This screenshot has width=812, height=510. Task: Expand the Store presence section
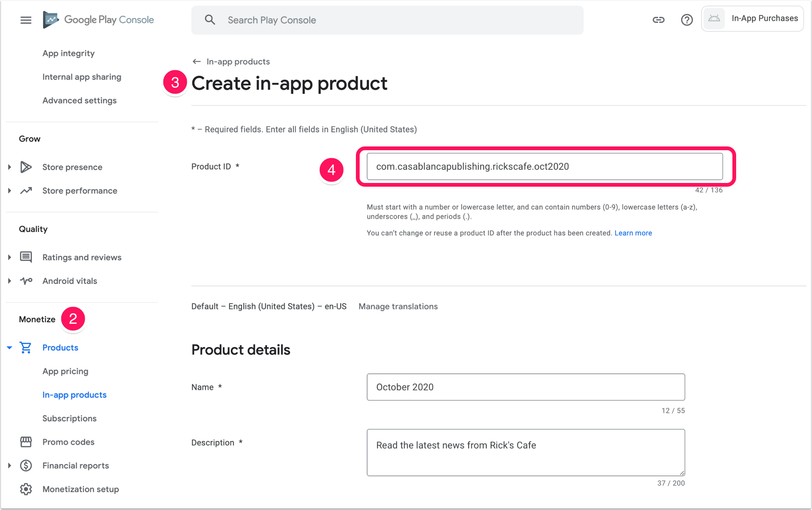[9, 167]
